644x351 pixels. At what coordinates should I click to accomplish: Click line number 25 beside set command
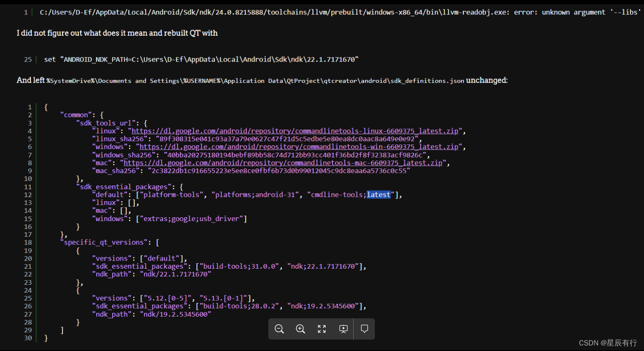(28, 59)
